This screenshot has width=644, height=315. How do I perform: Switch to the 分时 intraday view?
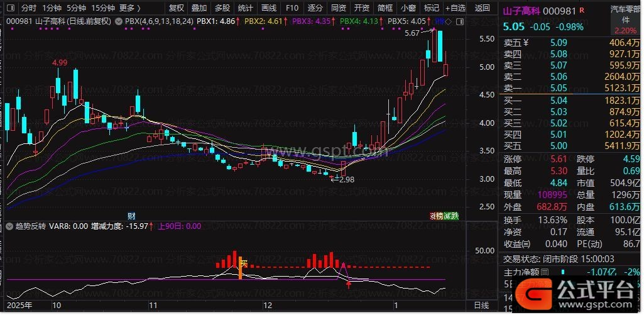(28, 8)
